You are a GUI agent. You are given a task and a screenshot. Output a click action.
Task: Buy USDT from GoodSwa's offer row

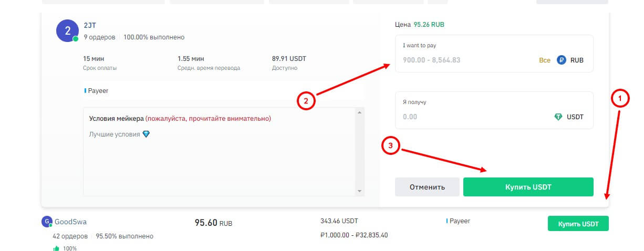[577, 224]
